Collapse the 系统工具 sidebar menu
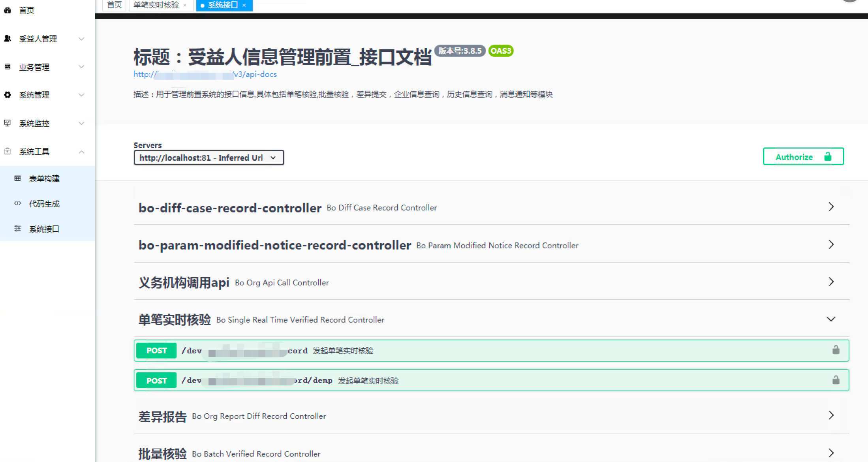Screen dimensions: 868x462 [47, 152]
